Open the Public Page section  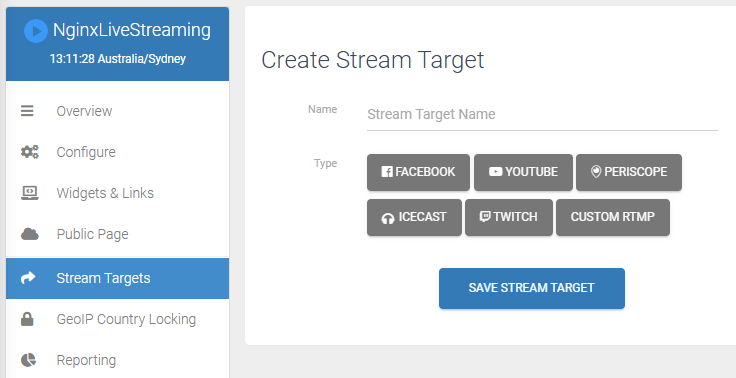point(117,234)
